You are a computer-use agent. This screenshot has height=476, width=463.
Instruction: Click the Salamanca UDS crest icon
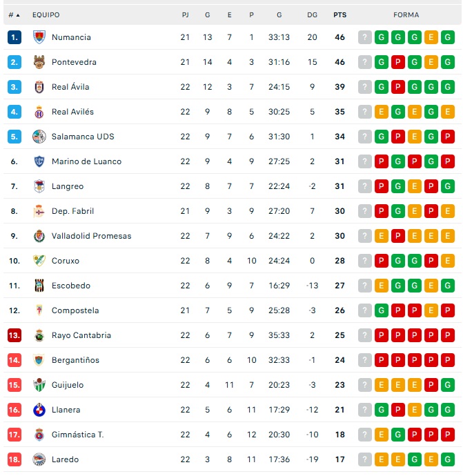[39, 137]
